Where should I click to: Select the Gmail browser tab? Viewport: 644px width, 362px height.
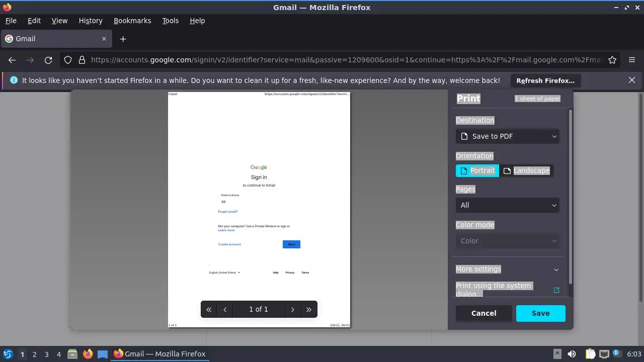click(x=56, y=39)
